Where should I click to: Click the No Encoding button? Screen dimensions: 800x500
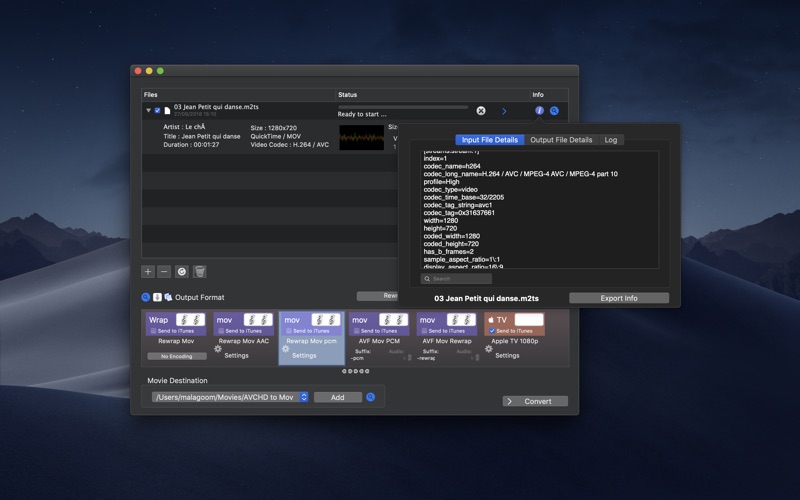point(177,356)
